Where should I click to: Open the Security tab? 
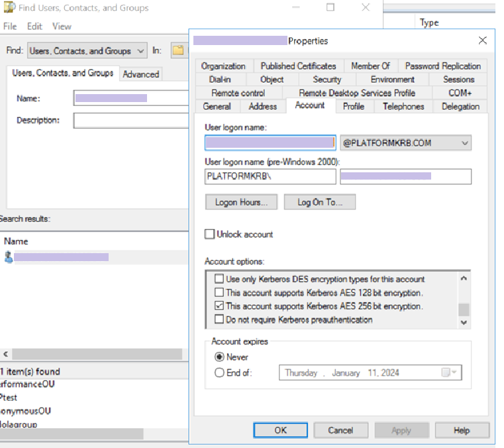point(327,80)
